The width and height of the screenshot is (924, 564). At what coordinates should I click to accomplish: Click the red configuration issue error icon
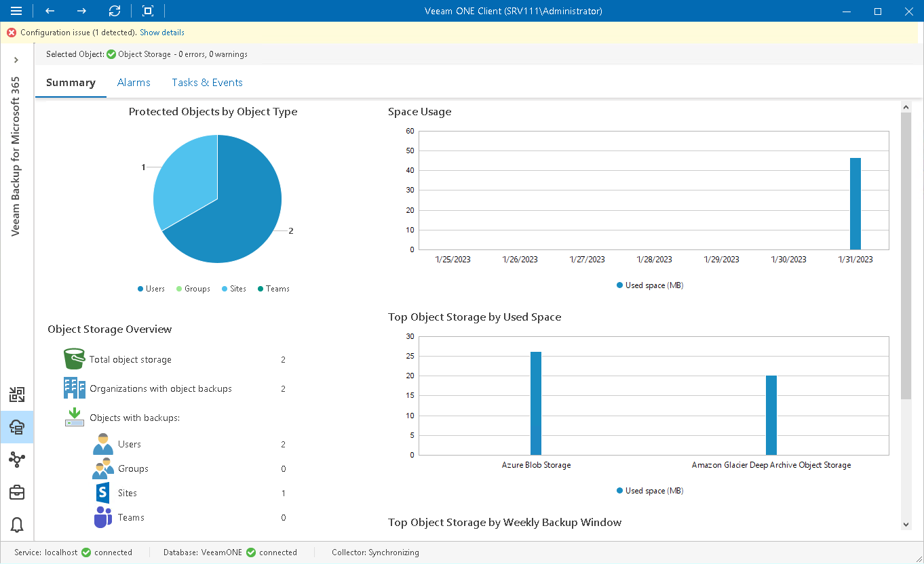[12, 33]
